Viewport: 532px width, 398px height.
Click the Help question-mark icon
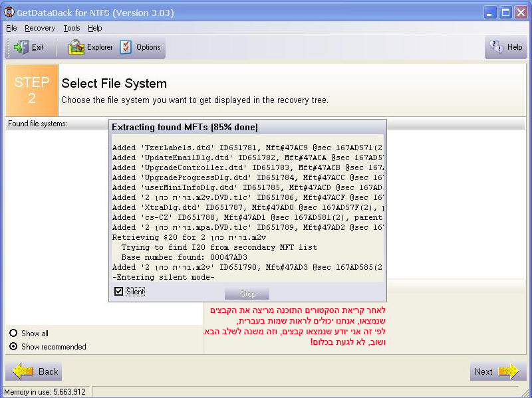pyautogui.click(x=496, y=47)
